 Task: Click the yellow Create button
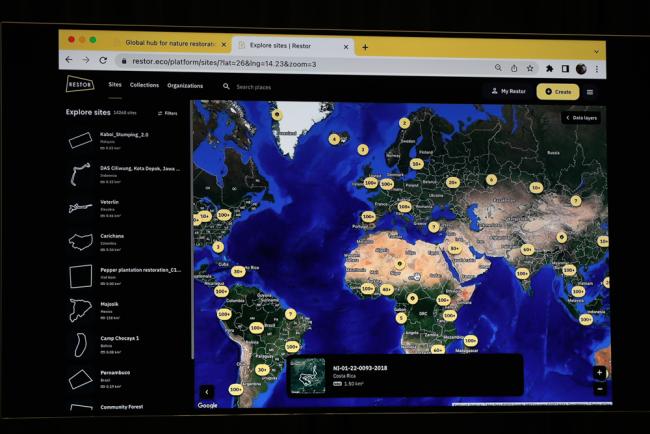tap(558, 92)
